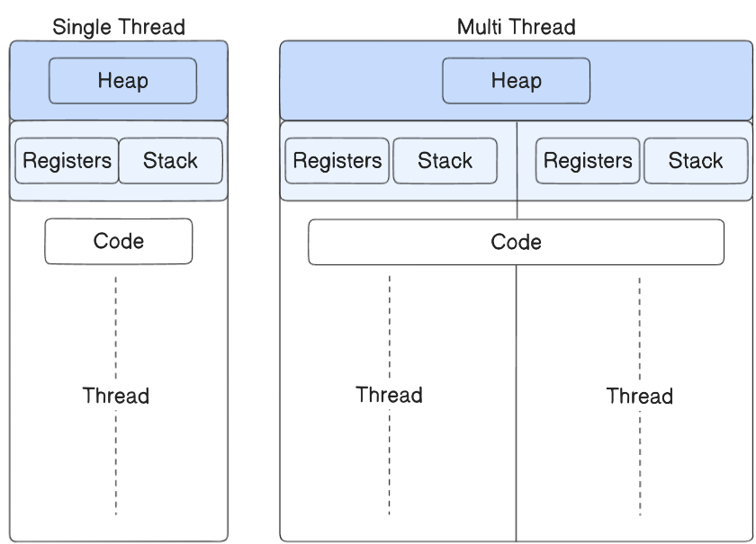Select left thread's Registers box in Multi Thread
This screenshot has height=544, width=756.
337,161
